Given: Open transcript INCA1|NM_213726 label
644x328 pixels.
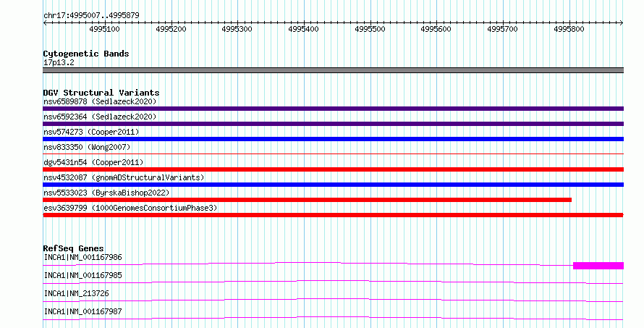Looking at the screenshot, I should point(76,293).
